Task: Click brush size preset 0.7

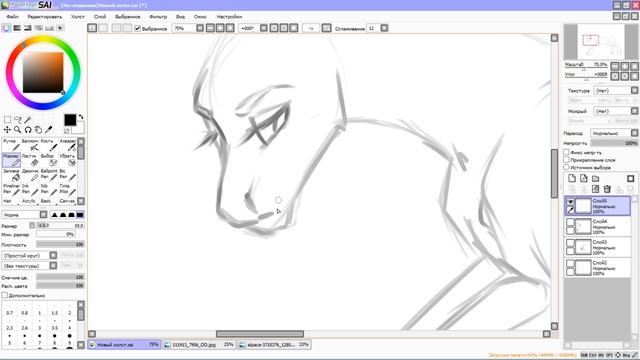Action: click(x=9, y=310)
